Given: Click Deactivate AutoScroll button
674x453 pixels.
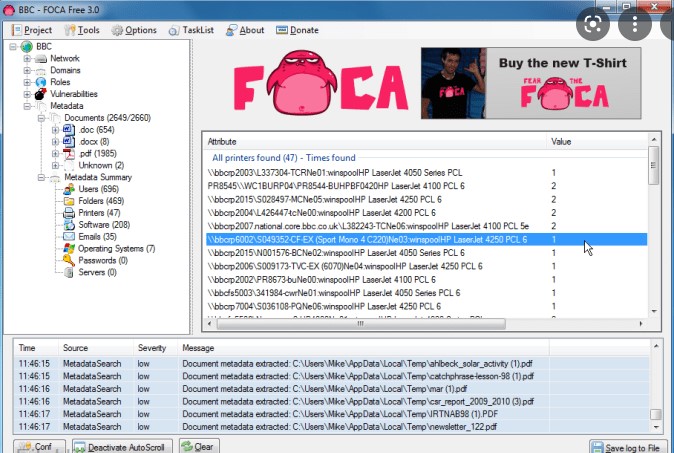Looking at the screenshot, I should 122,446.
